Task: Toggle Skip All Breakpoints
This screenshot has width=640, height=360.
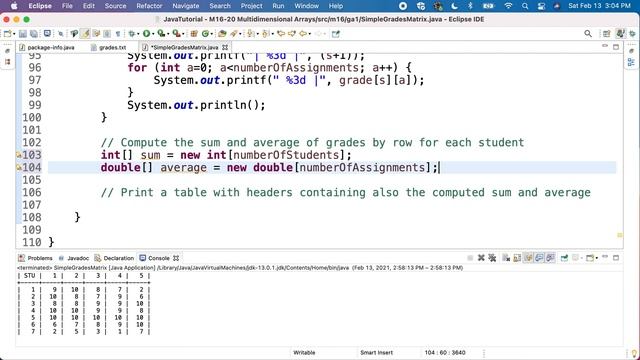Action: click(60, 34)
